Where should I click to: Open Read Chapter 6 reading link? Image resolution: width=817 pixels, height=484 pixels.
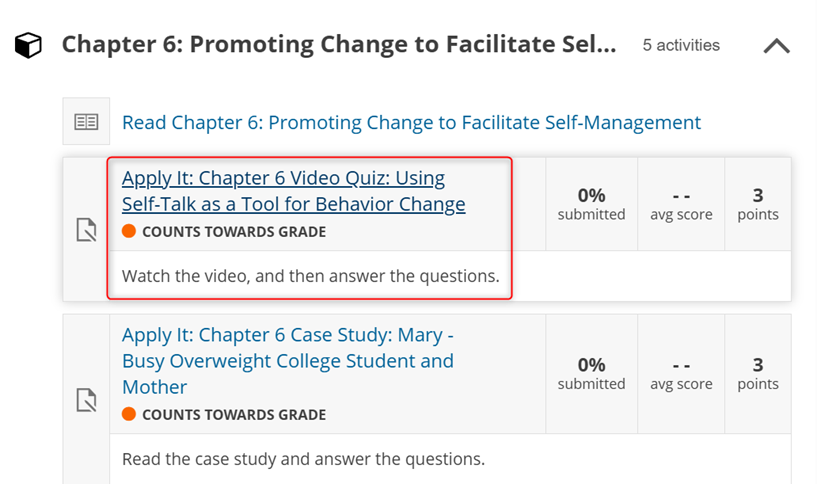coord(411,122)
